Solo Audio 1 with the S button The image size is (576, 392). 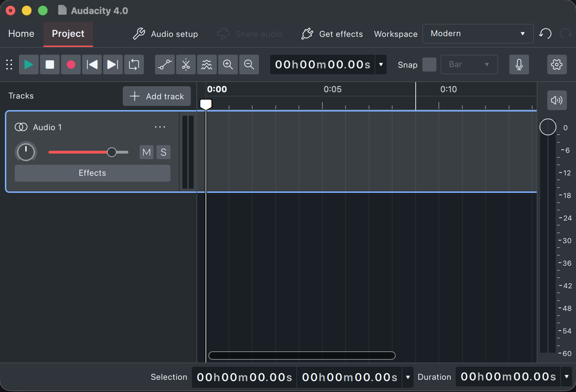[x=163, y=152]
